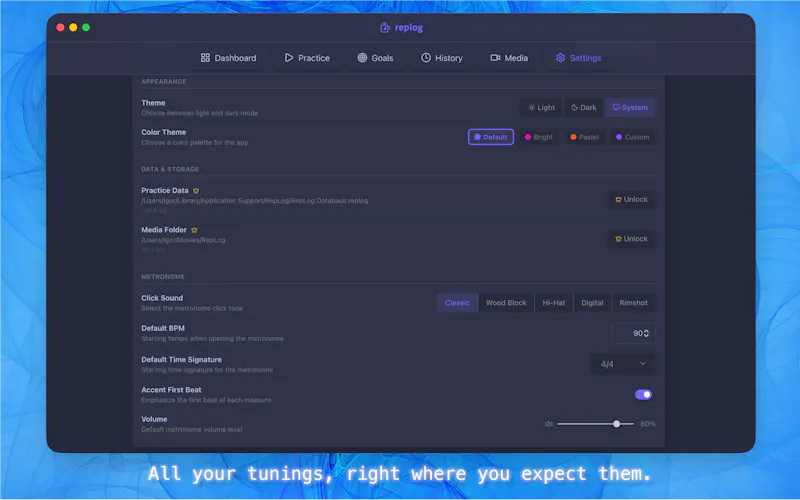Select the Bright color theme
The height and width of the screenshot is (500, 800).
[539, 137]
